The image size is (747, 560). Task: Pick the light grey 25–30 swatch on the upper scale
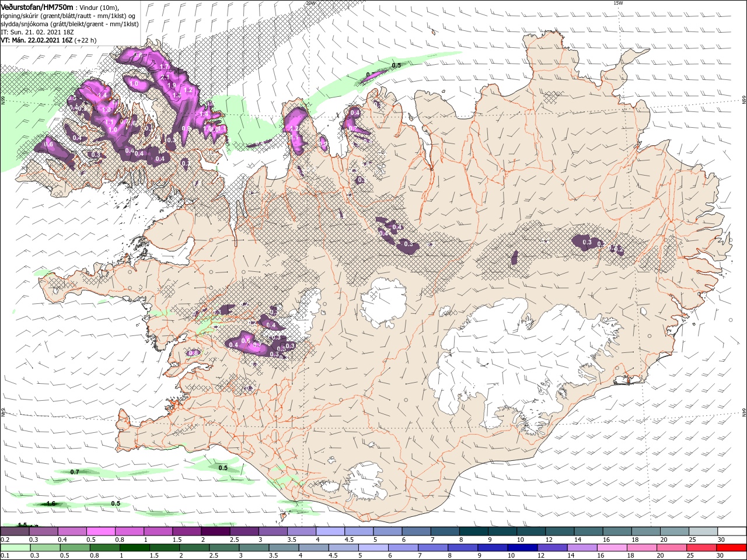703,531
